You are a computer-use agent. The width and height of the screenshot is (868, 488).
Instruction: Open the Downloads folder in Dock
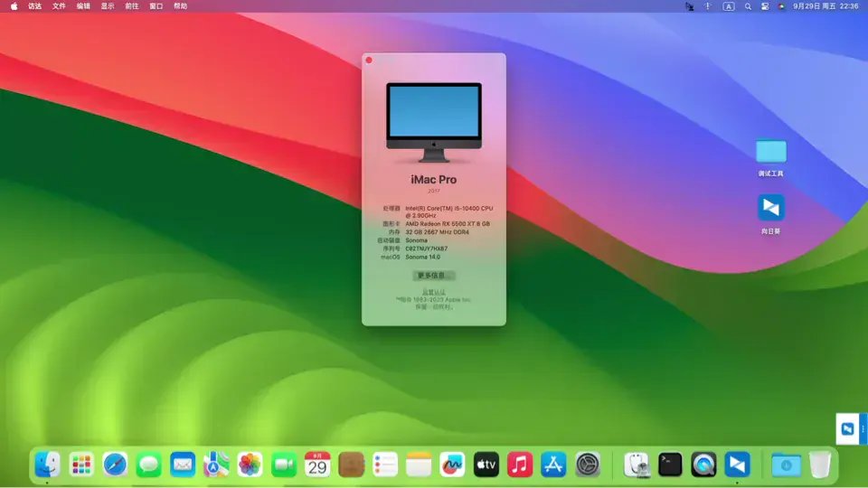tap(786, 465)
